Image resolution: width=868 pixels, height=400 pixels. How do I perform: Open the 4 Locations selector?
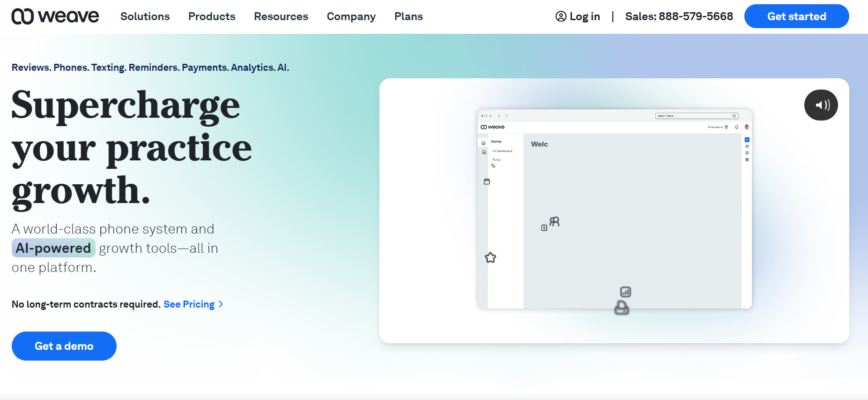(718, 127)
